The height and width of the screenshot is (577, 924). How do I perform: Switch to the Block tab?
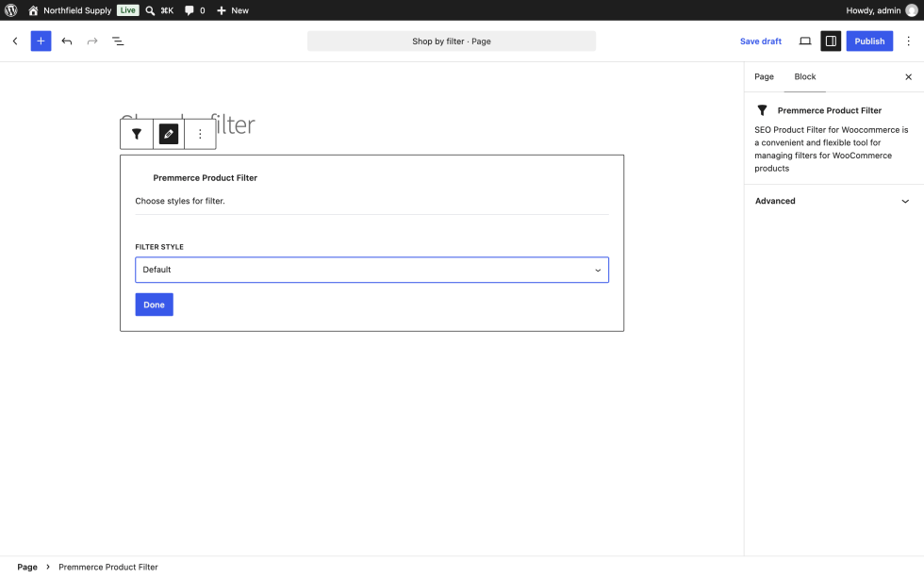[804, 76]
